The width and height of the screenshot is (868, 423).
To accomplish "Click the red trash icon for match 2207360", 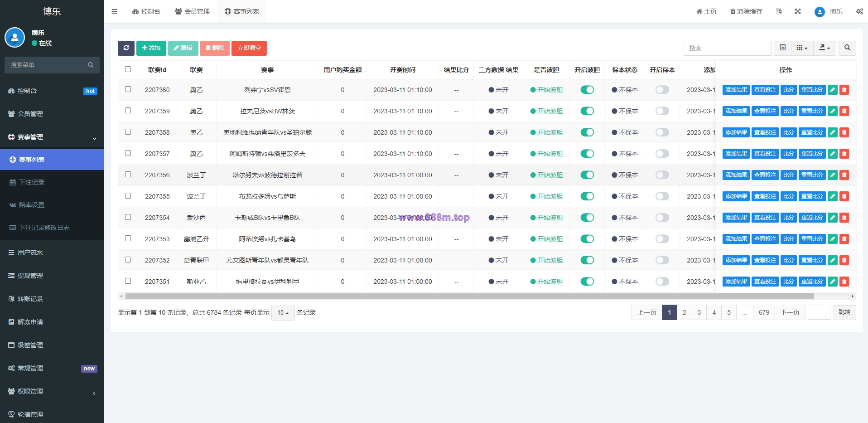I will 844,90.
